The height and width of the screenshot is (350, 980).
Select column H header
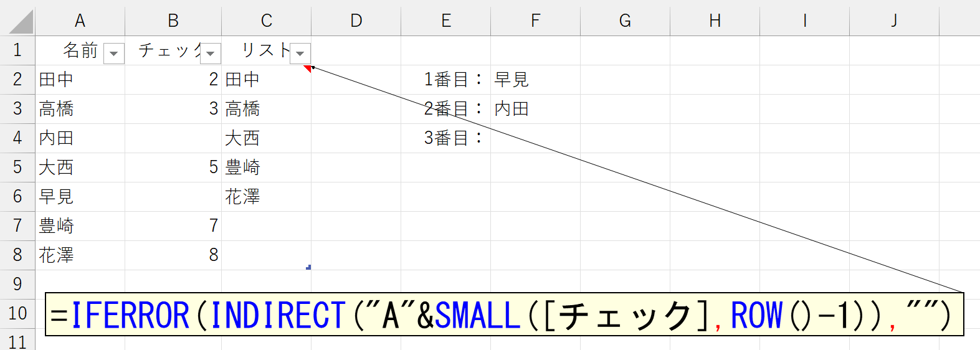[715, 21]
